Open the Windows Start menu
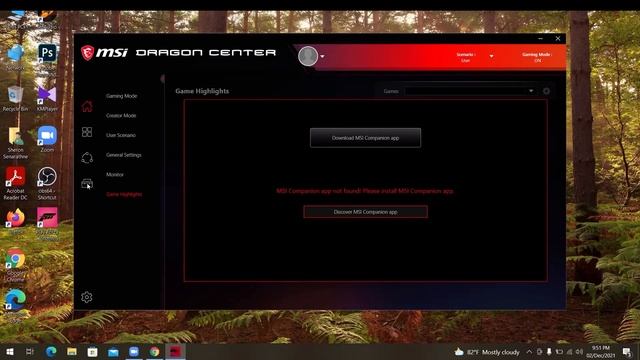 (x=10, y=351)
